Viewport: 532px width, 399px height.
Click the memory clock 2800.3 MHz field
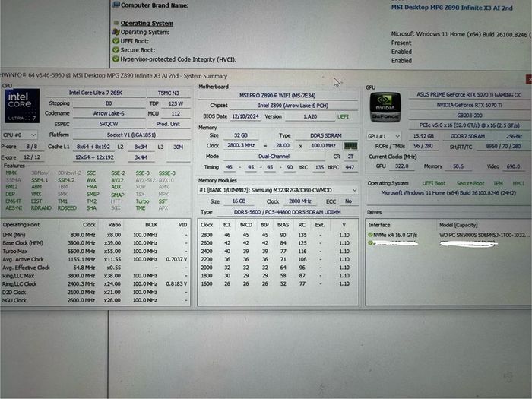tap(241, 146)
